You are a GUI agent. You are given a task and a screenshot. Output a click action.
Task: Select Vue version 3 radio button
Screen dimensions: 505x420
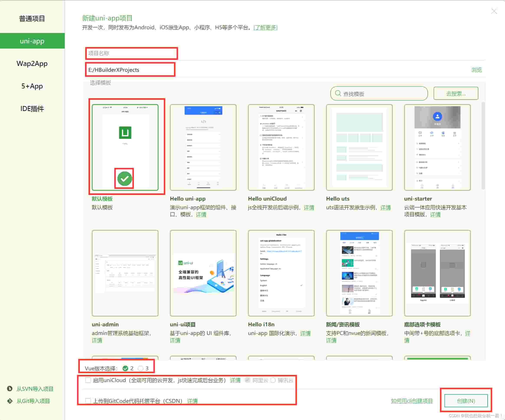(x=141, y=368)
